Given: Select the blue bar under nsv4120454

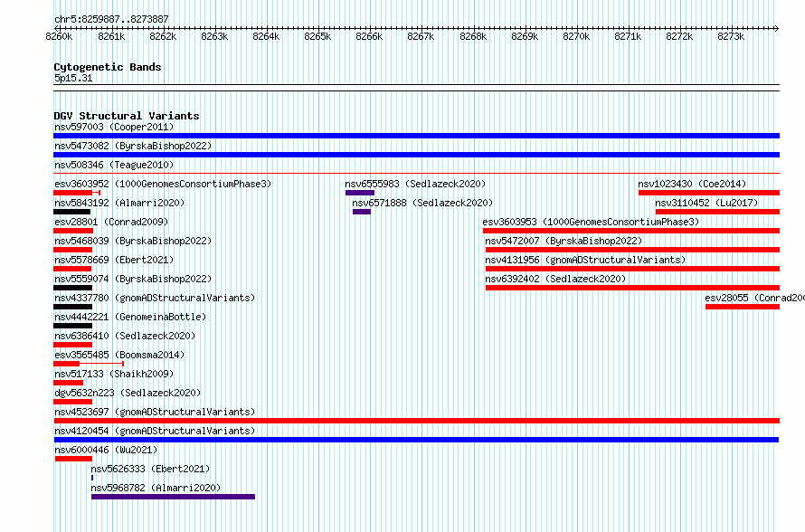Looking at the screenshot, I should pyautogui.click(x=416, y=440).
